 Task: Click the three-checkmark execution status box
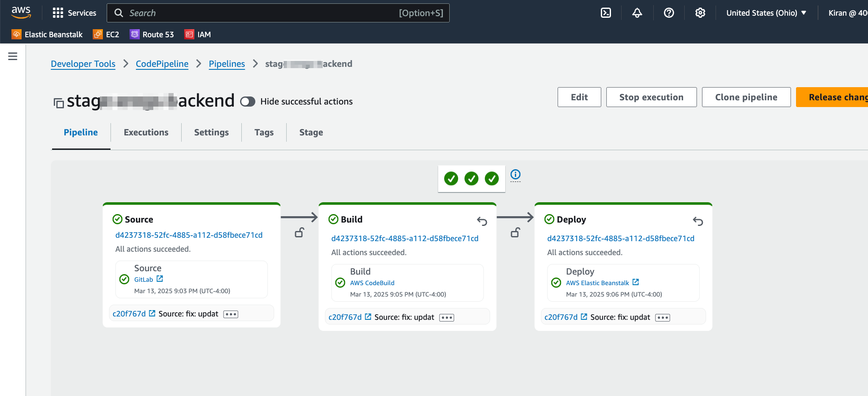point(472,179)
